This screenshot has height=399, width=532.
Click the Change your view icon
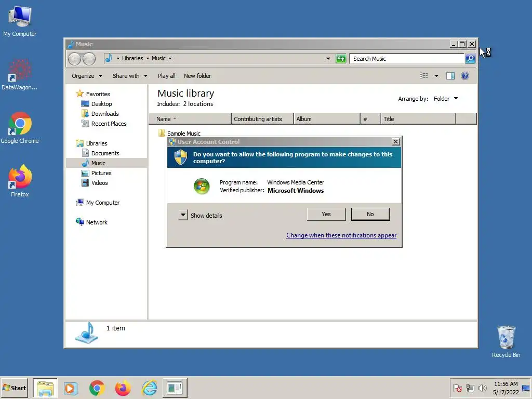(x=424, y=76)
